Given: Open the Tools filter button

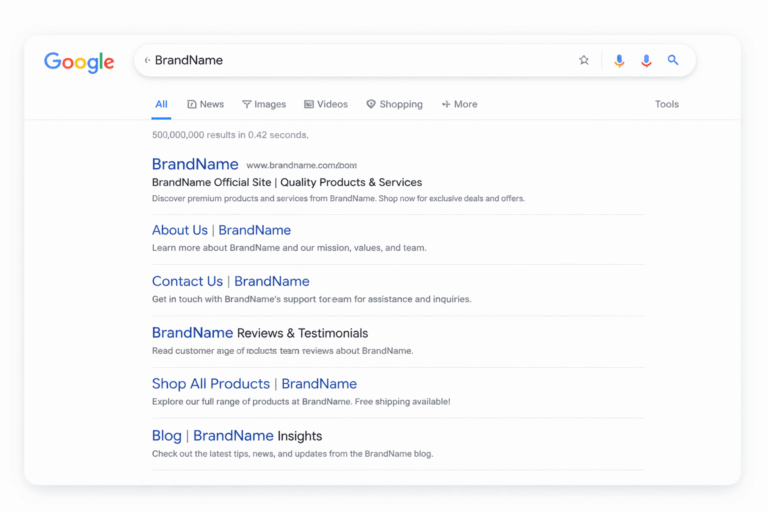Looking at the screenshot, I should pyautogui.click(x=666, y=104).
